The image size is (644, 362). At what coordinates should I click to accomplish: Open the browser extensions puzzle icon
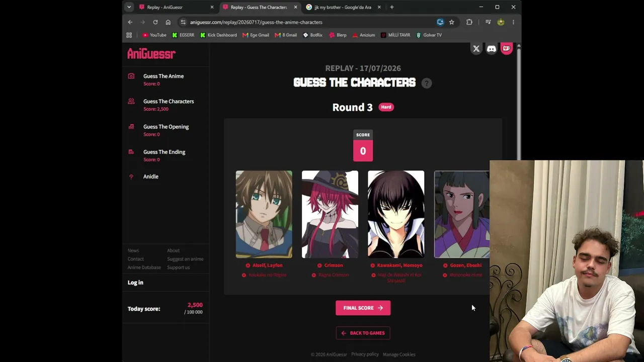(469, 22)
